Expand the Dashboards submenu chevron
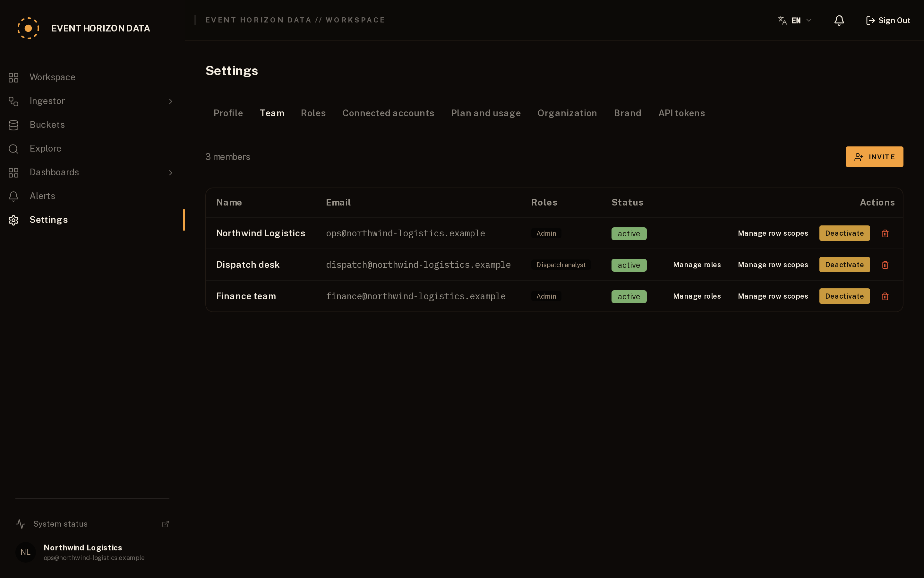This screenshot has width=924, height=578. coord(171,173)
